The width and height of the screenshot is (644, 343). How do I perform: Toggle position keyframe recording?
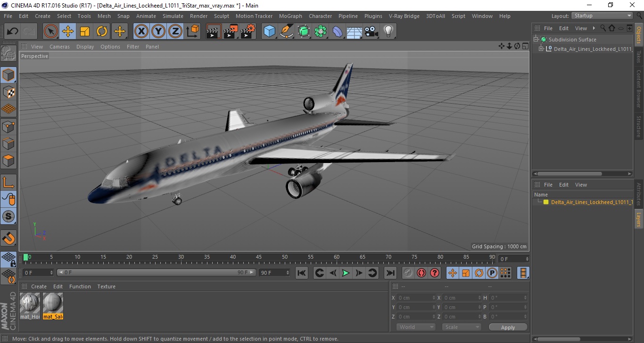point(453,273)
